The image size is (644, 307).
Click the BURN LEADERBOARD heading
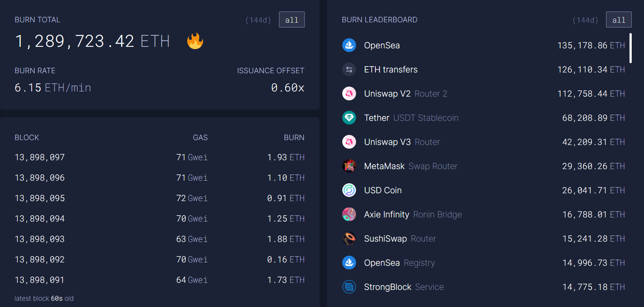pyautogui.click(x=379, y=20)
